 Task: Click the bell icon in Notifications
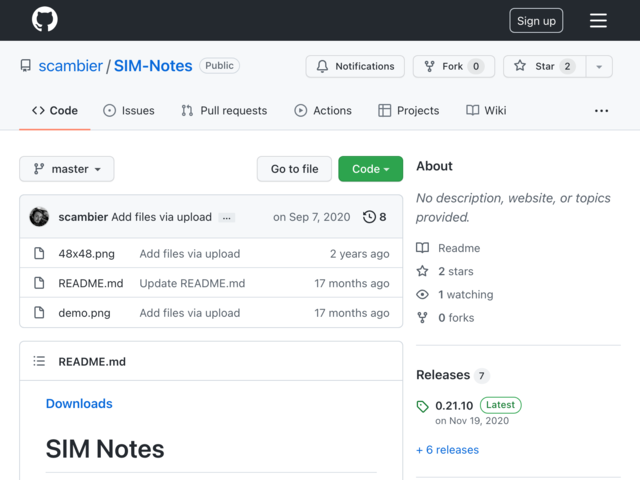pyautogui.click(x=322, y=66)
